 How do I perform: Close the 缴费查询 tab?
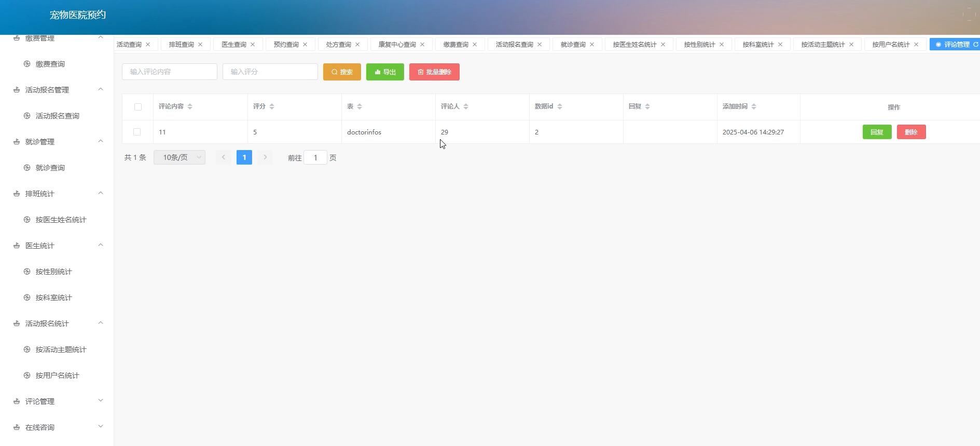[x=475, y=45]
